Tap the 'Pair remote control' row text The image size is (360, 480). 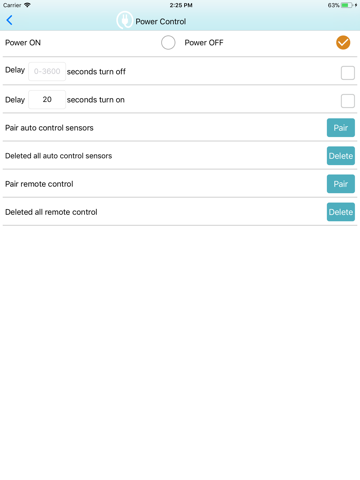(39, 184)
